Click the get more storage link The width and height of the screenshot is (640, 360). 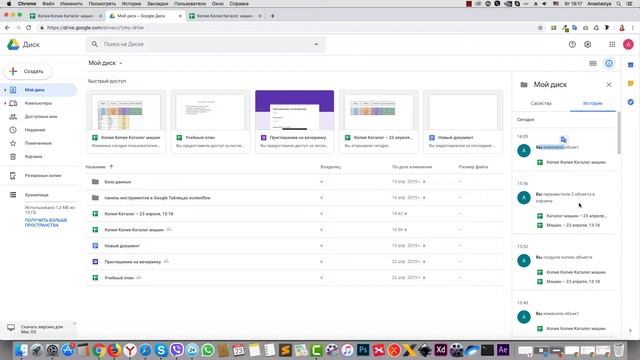tap(46, 222)
